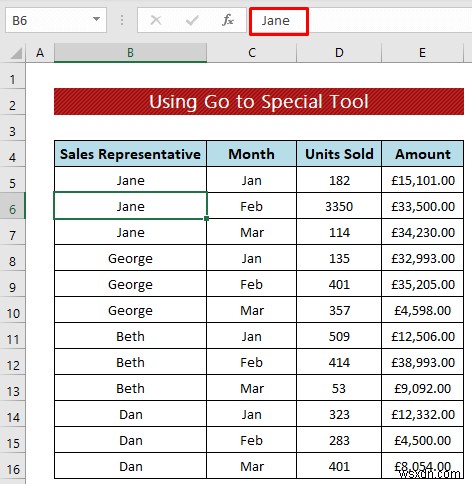Click the 'Using Go to Special Tool' title cell
The image size is (472, 484).
click(259, 102)
